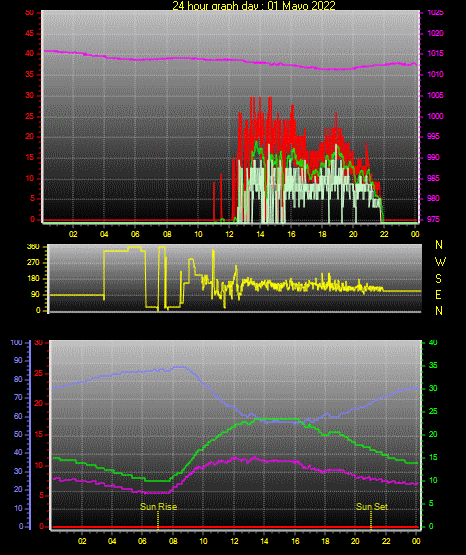The height and width of the screenshot is (555, 466).
Task: Click the yellow '180' wind direction label
Action: point(33,279)
